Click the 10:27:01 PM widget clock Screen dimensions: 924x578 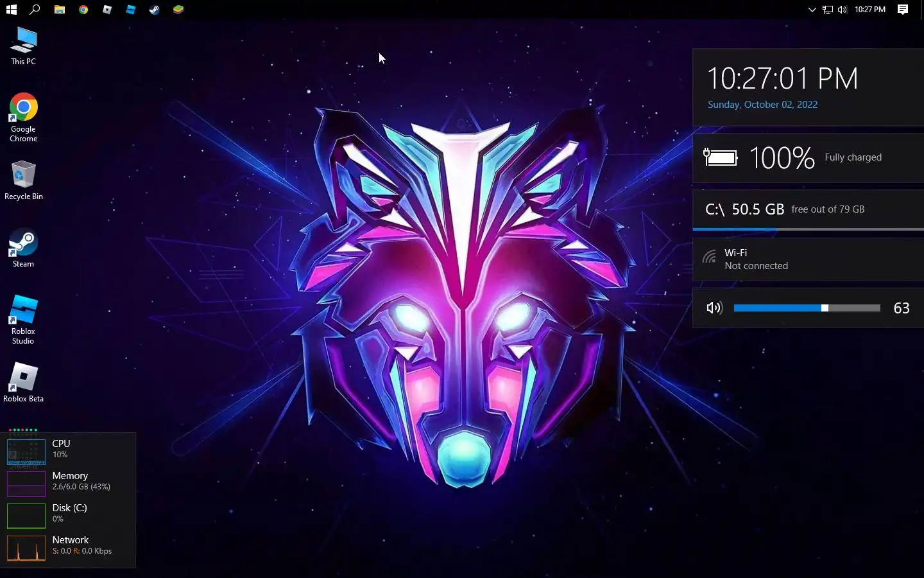tap(782, 78)
